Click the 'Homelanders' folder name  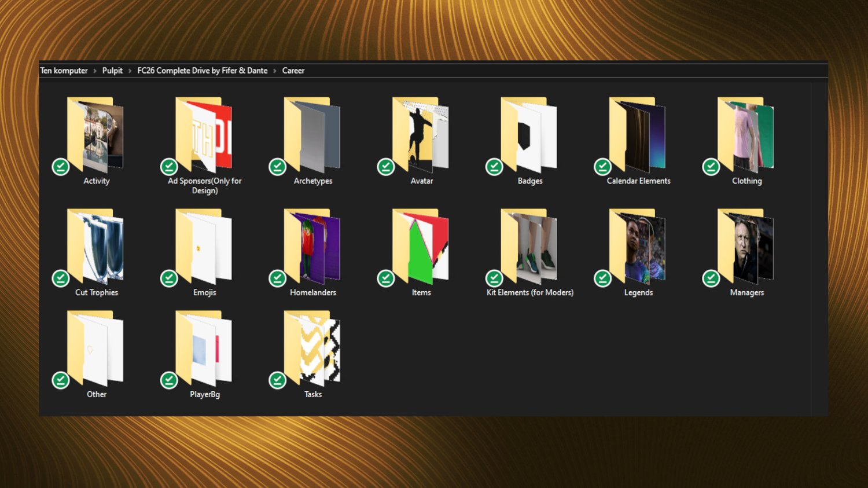click(313, 293)
